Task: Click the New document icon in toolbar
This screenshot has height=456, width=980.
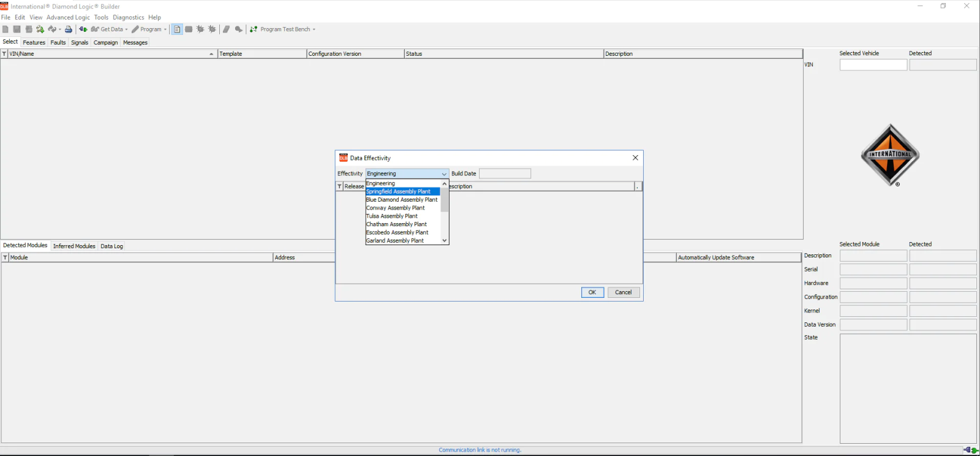Action: 6,29
